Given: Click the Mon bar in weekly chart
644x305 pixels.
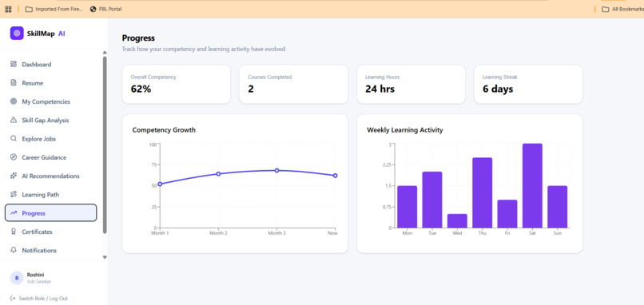Looking at the screenshot, I should point(407,207).
